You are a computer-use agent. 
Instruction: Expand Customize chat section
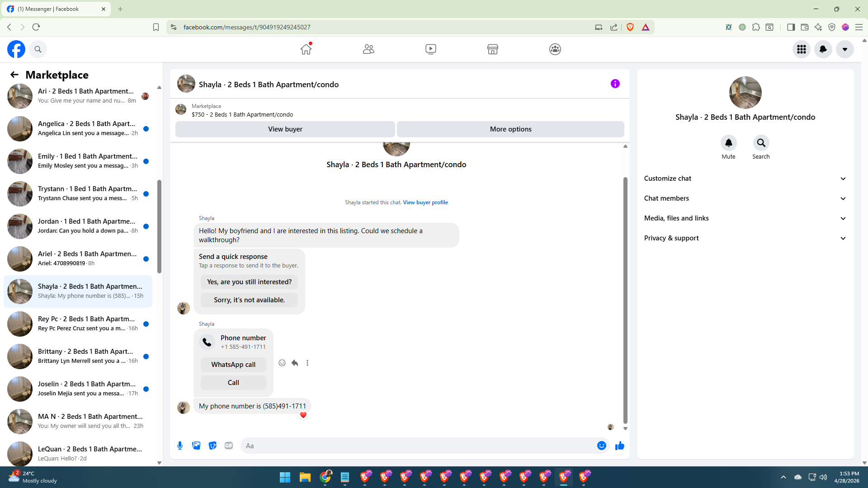[x=843, y=178]
